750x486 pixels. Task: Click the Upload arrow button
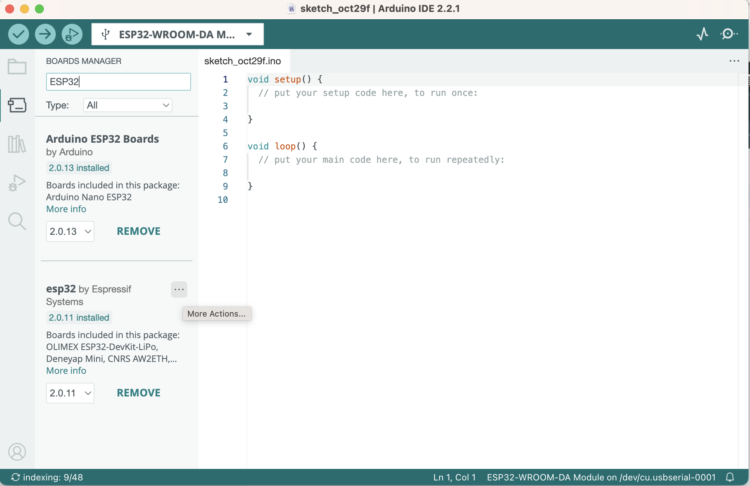45,34
